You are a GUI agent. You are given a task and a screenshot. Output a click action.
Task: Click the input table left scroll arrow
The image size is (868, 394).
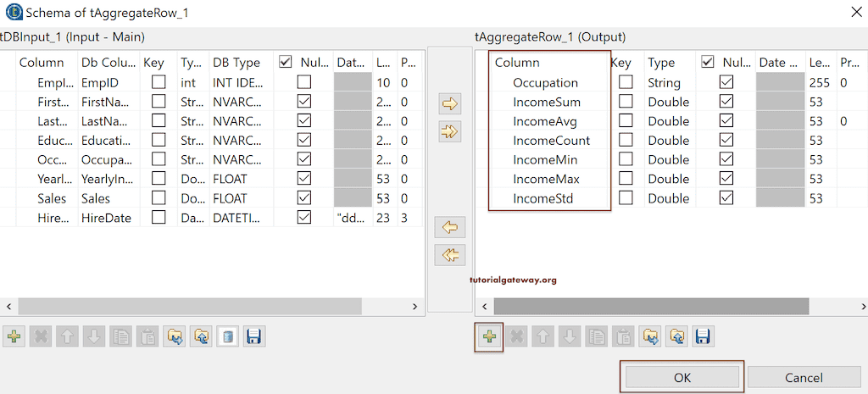point(8,306)
